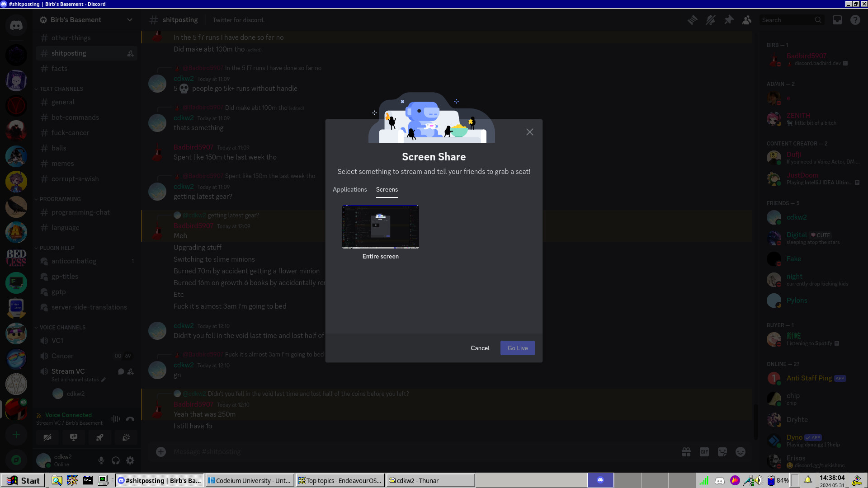Toggle voice noise suppression waveform icon

pos(116,419)
